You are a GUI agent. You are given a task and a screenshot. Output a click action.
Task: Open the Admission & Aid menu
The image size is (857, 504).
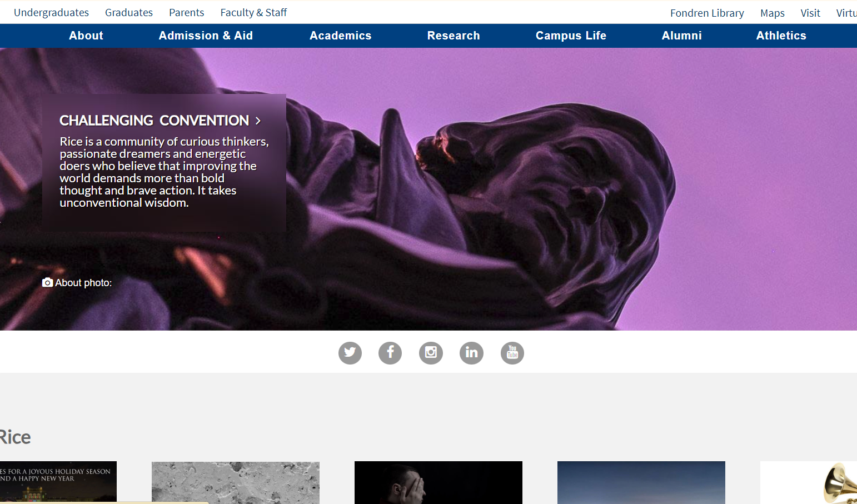click(x=206, y=36)
